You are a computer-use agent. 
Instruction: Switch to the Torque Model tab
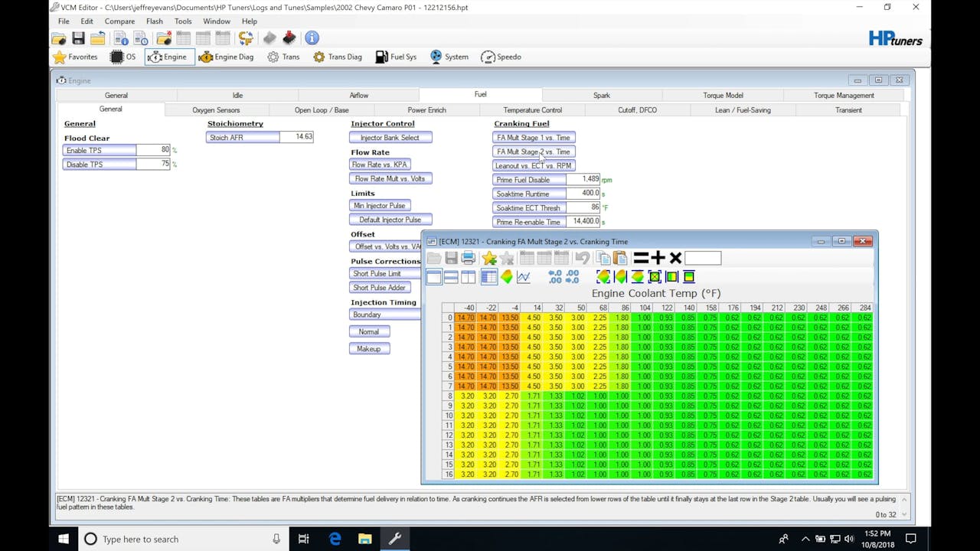(723, 96)
